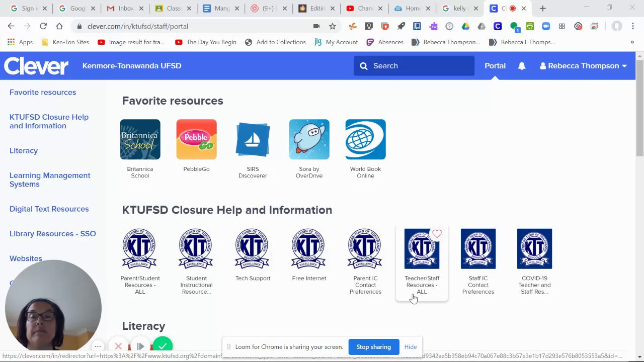The height and width of the screenshot is (362, 644).
Task: Open Absences bookmark
Action: (385, 42)
